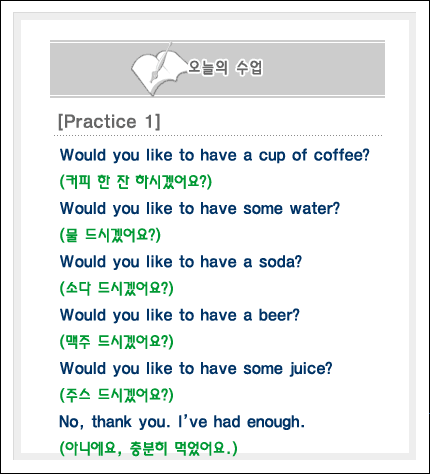Click sentence 'Would you like to have a cup of coffee?'

coord(215,155)
